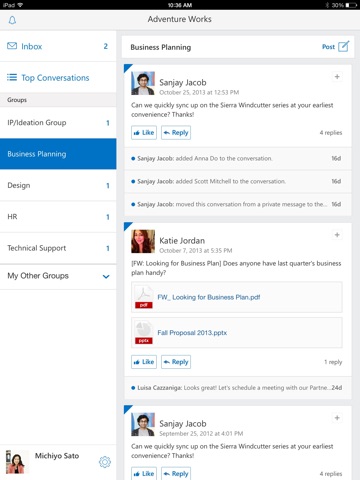Click plus icon on Sanjay Jacob October post
Image resolution: width=360 pixels, height=480 pixels.
point(337,77)
